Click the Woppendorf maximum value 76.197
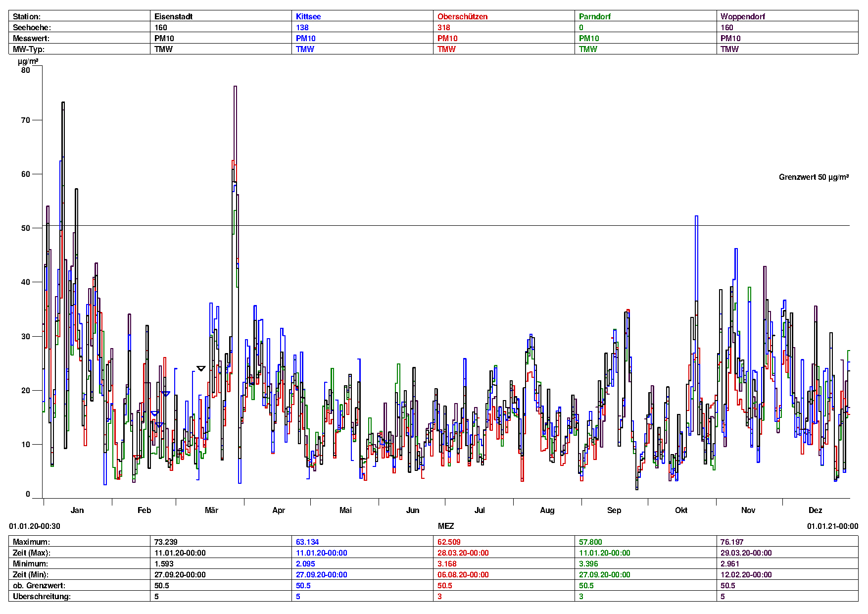This screenshot has height=614, width=868. tap(732, 542)
